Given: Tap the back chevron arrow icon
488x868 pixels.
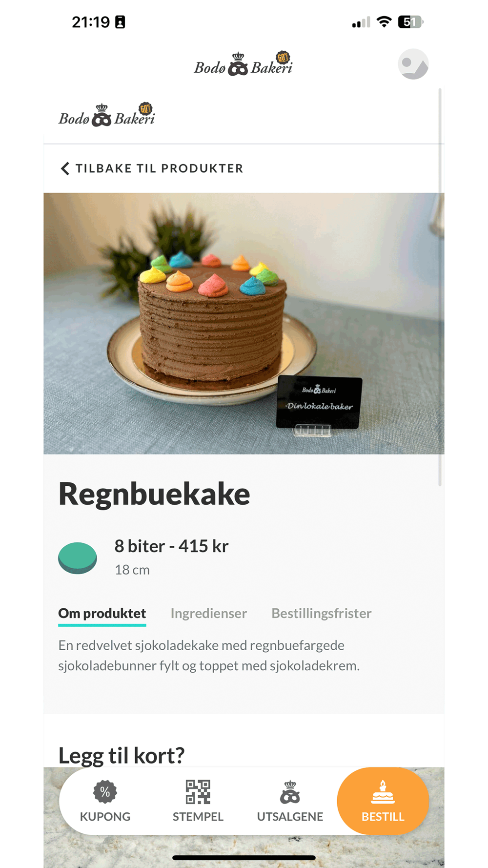Looking at the screenshot, I should point(65,168).
